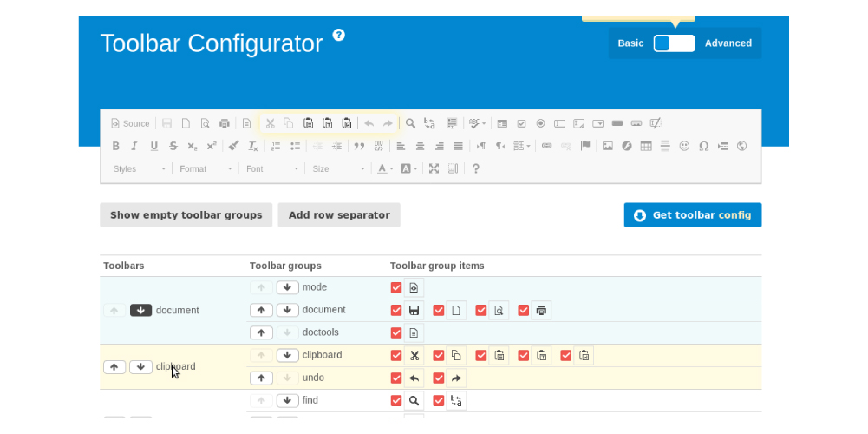Viewport: 868px width, 434px height.
Task: Move clipboard toolbar up
Action: (x=114, y=367)
